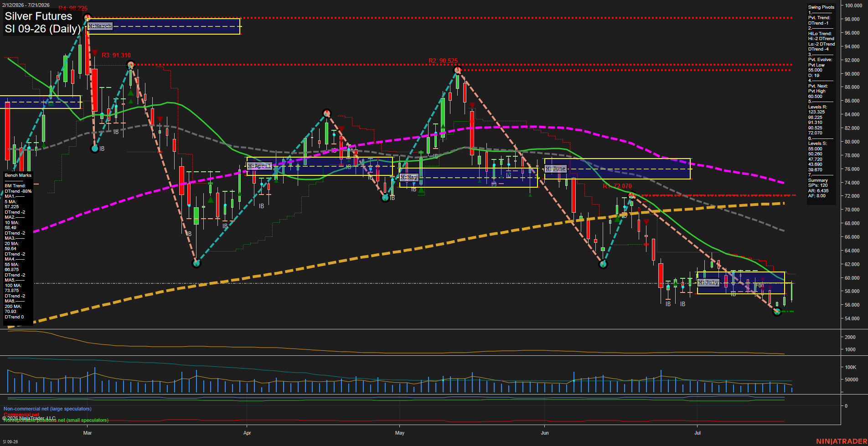Select the M:July monthly session label
This screenshot has width=868, height=446.
[708, 282]
